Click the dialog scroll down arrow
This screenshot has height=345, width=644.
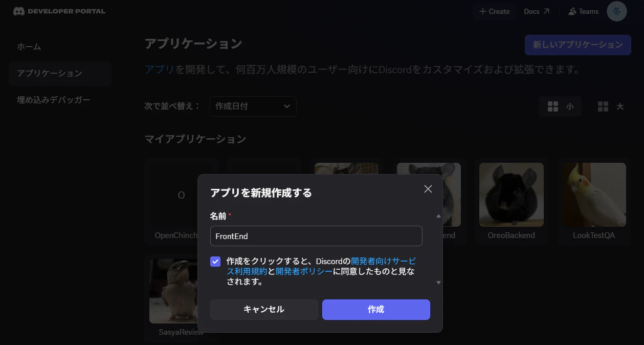(x=438, y=283)
